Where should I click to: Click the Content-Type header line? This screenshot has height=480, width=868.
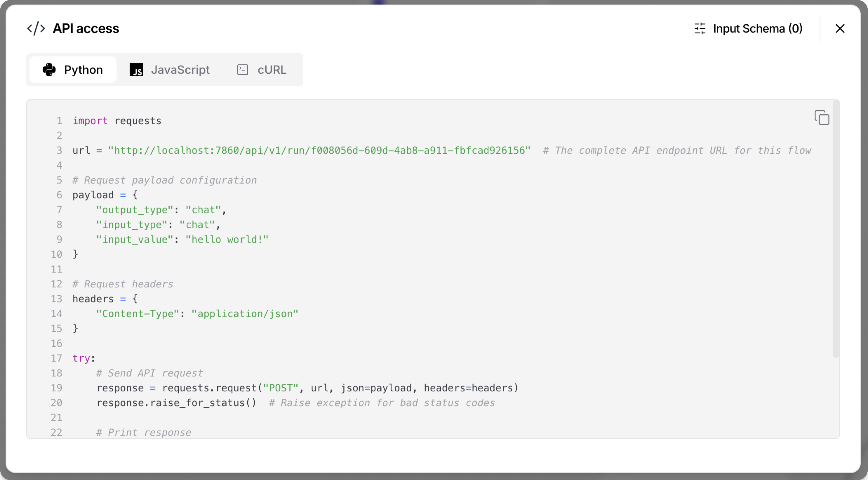197,313
